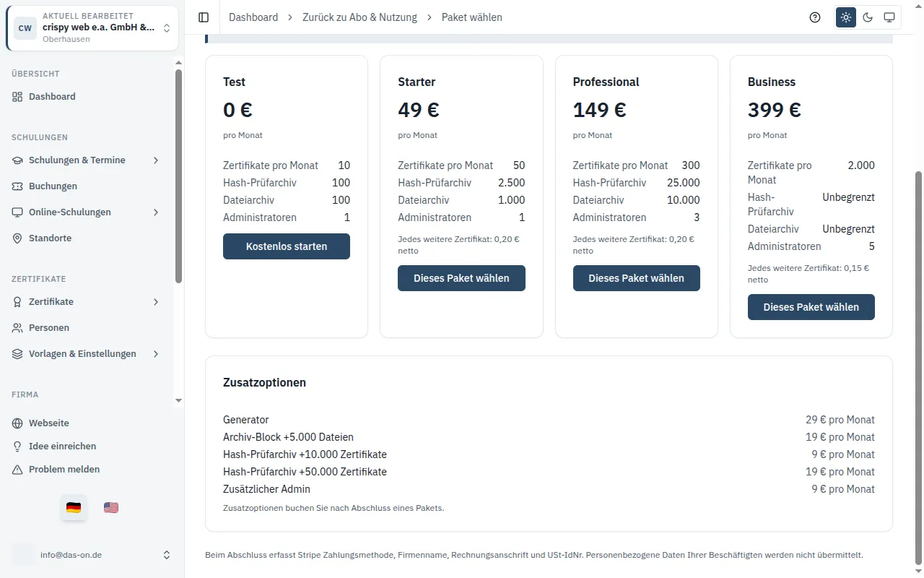Click the main page vertical scrollbar
This screenshot has width=924, height=578.
click(919, 368)
